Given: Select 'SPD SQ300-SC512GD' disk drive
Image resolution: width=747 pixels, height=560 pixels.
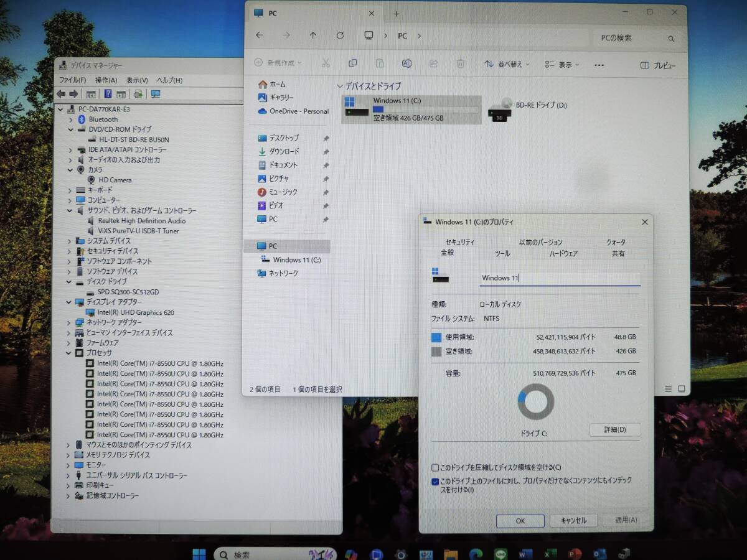Looking at the screenshot, I should [128, 292].
